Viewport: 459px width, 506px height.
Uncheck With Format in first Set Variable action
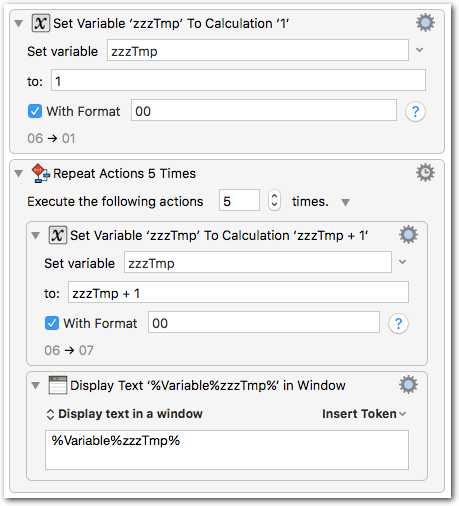(35, 111)
